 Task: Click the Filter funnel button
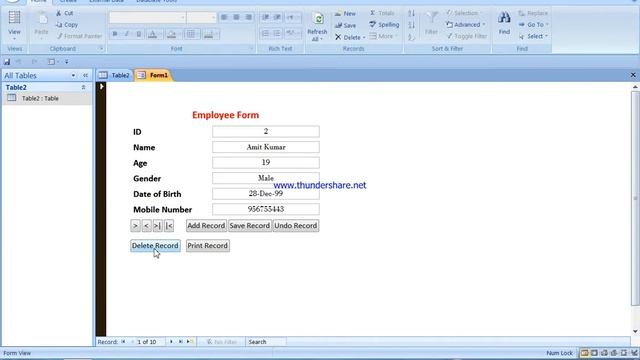431,24
